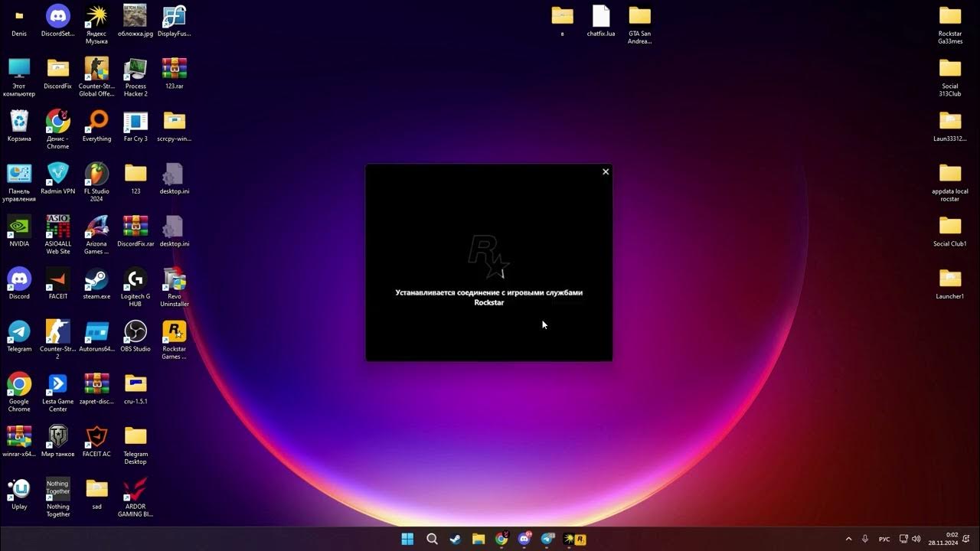The width and height of the screenshot is (980, 551).
Task: Open the DisplayFusion desktop shortcut
Action: coord(175,21)
